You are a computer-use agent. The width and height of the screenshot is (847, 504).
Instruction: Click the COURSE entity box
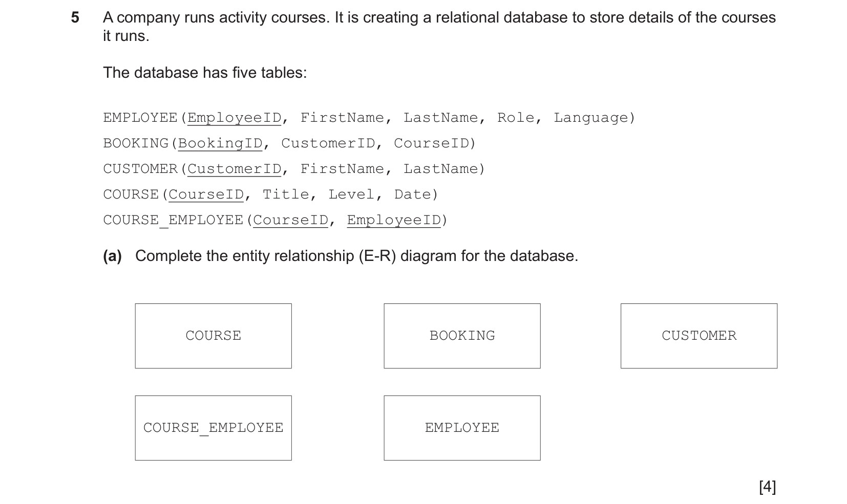point(213,336)
